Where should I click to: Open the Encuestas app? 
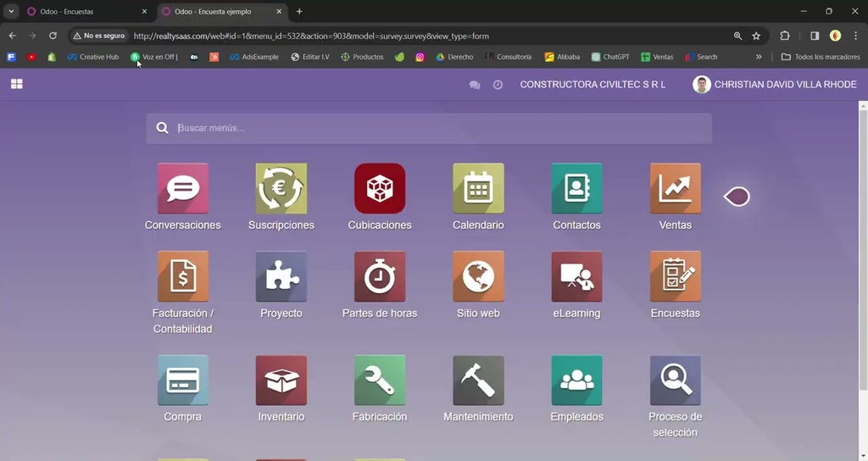coord(676,277)
